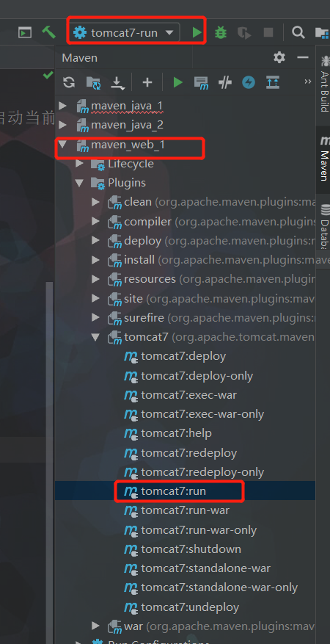
Task: Switch to the Database side tab
Action: tap(324, 227)
